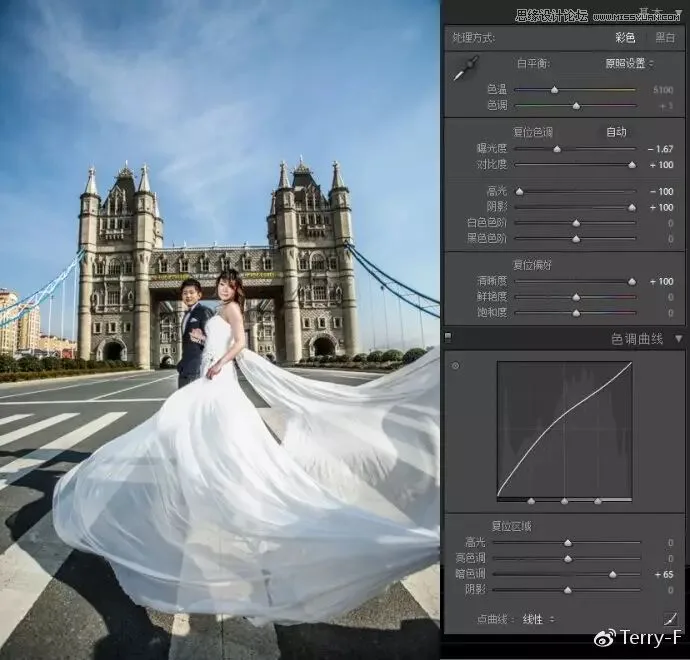Screen dimensions: 690x660
Task: Collapse the 色调曲线 panel triangle
Action: [x=679, y=339]
